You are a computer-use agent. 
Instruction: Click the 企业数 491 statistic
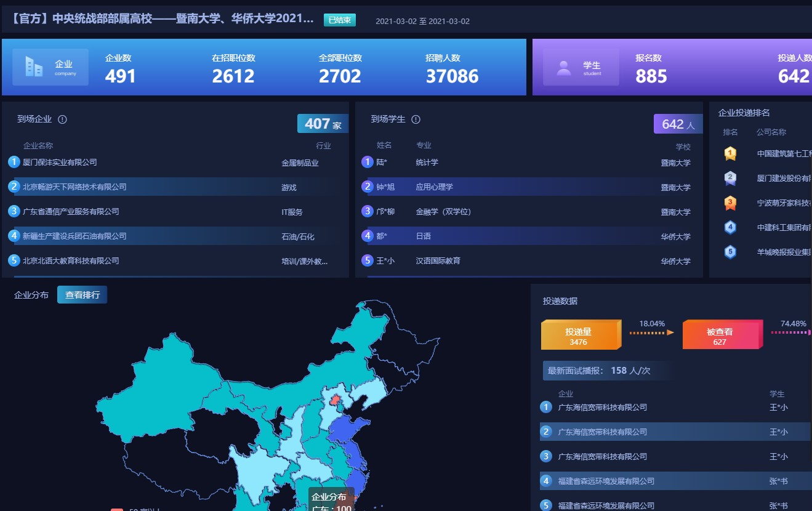121,68
